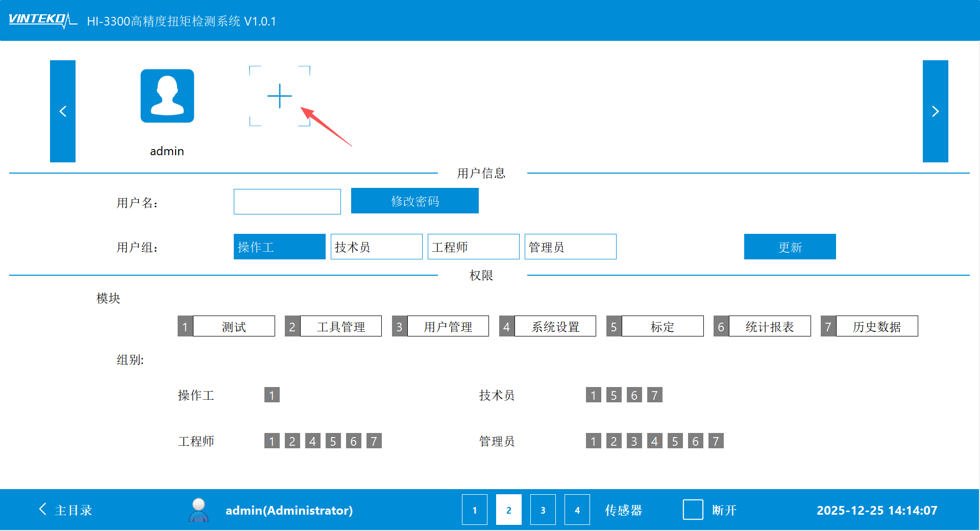
Task: Click the admin profile icon in footer
Action: (x=199, y=510)
